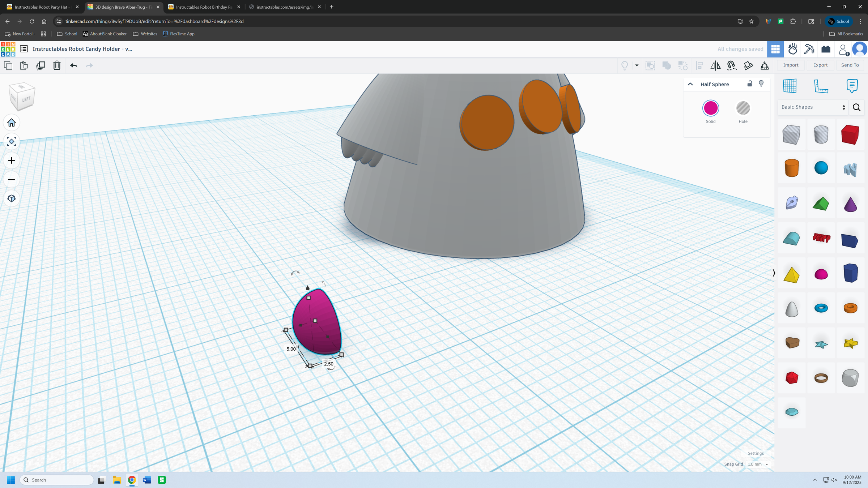This screenshot has width=868, height=488.
Task: Click the Import button
Action: pos(791,65)
